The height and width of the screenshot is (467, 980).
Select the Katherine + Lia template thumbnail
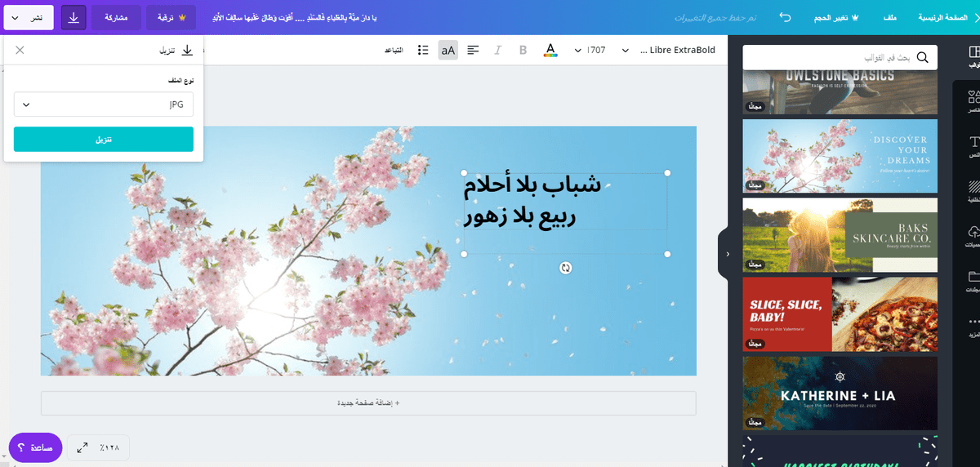840,394
